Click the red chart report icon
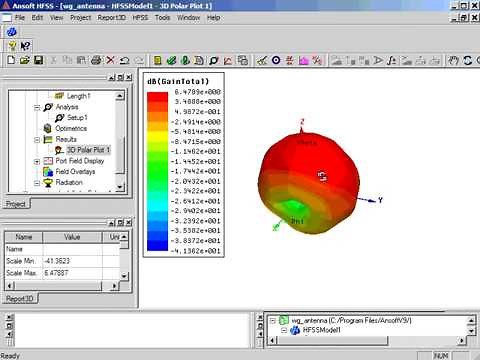This screenshot has height=360, width=480. pos(228,60)
